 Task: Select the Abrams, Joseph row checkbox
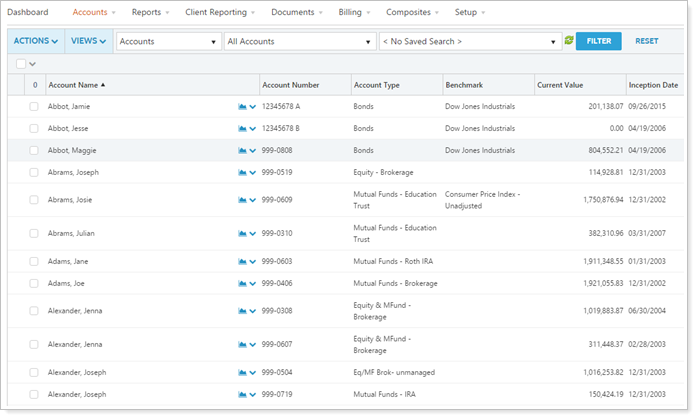pyautogui.click(x=34, y=172)
